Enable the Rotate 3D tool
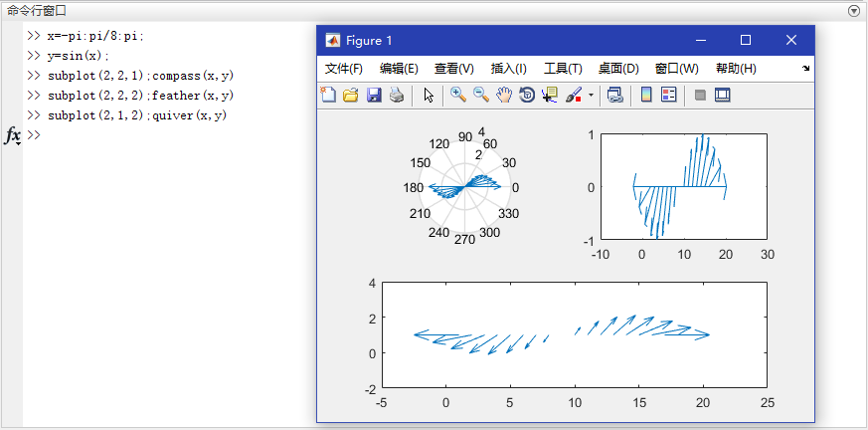The height and width of the screenshot is (430, 868). coord(526,96)
